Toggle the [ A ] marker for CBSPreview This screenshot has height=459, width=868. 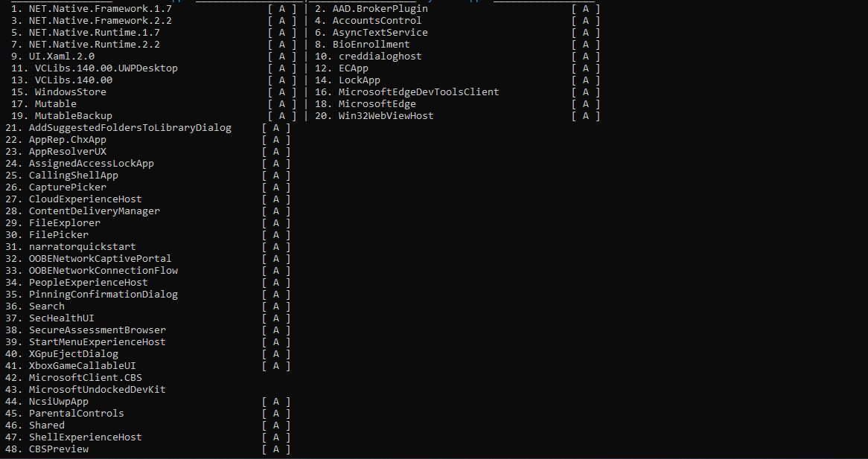coord(276,449)
